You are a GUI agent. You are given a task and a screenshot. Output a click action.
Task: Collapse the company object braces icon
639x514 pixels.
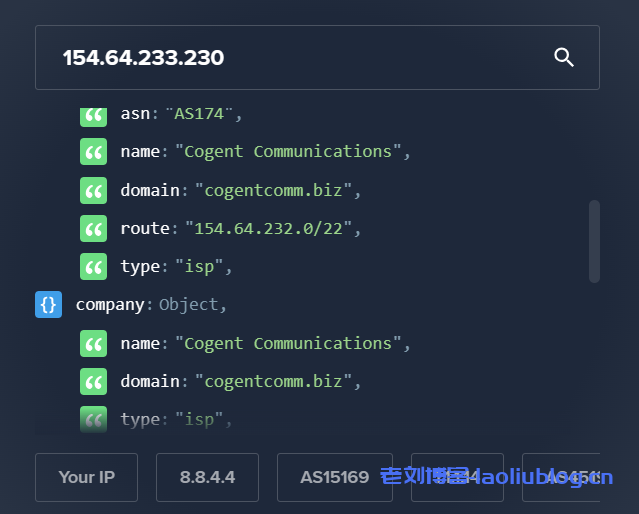tap(48, 305)
